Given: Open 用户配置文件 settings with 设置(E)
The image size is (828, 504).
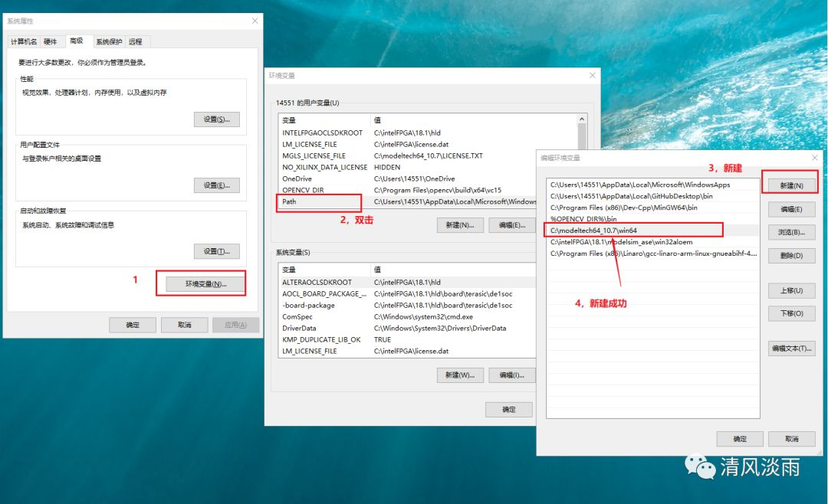Looking at the screenshot, I should (x=217, y=185).
